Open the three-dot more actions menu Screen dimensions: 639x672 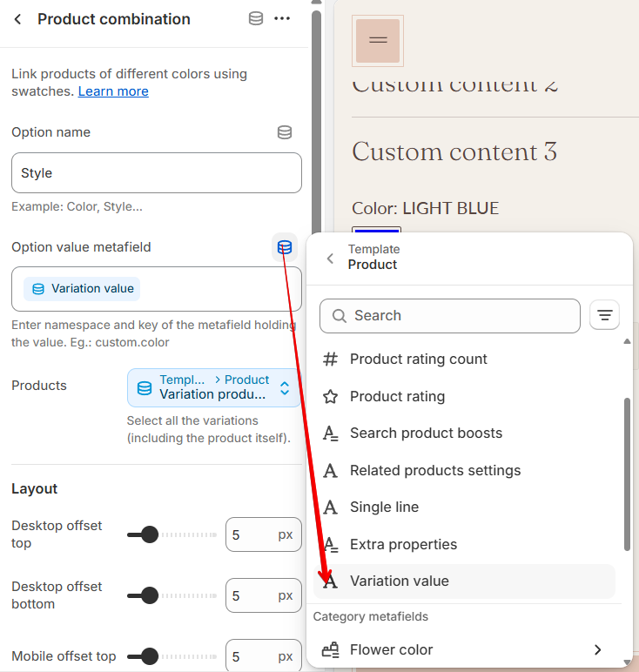282,18
